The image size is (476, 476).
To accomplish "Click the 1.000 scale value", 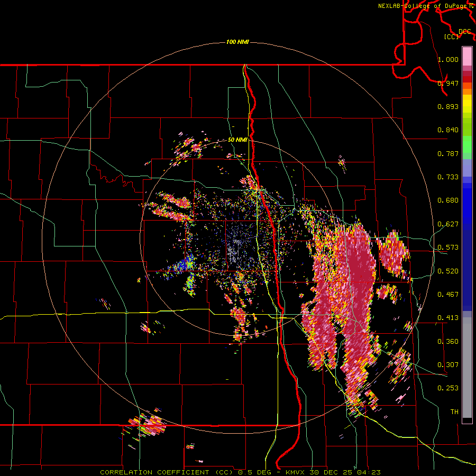I will pyautogui.click(x=448, y=59).
